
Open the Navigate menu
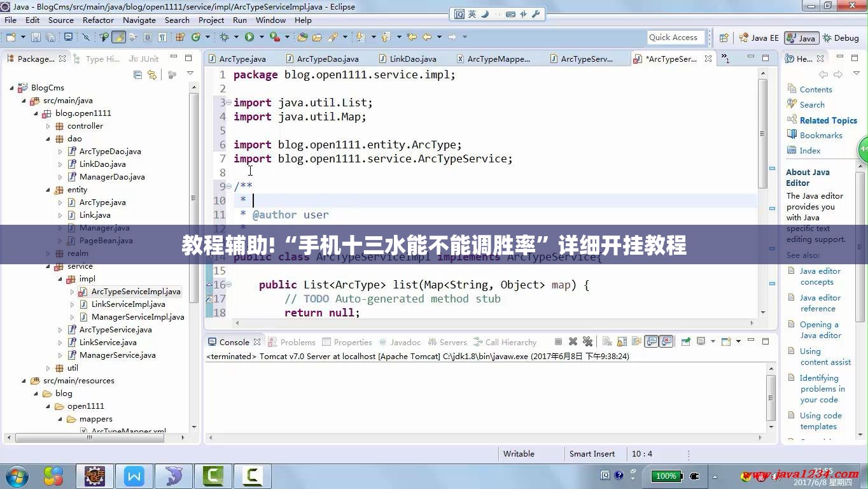pyautogui.click(x=139, y=20)
